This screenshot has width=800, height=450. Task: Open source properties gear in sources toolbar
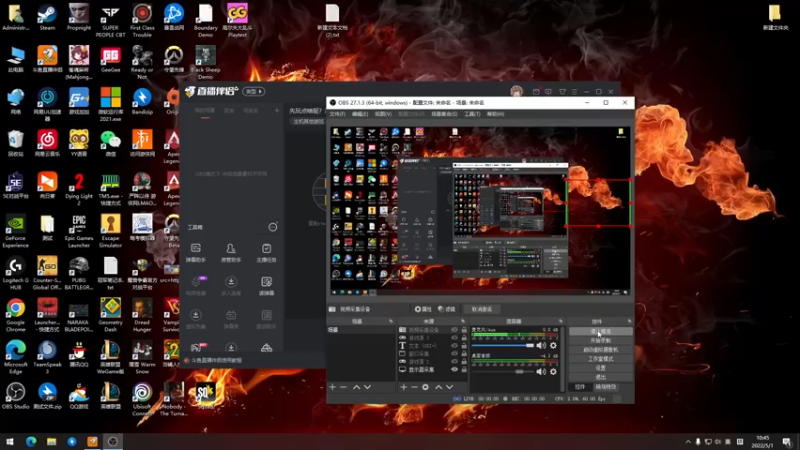(426, 387)
